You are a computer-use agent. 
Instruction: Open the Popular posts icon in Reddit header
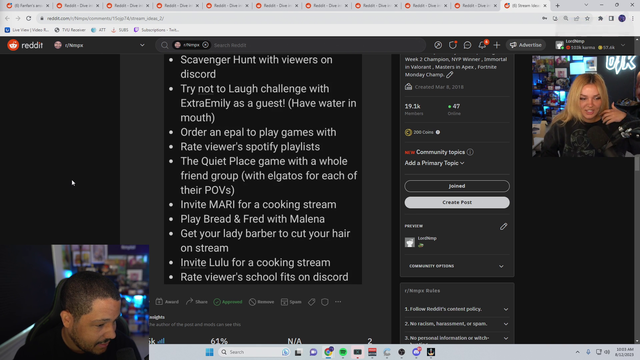438,45
